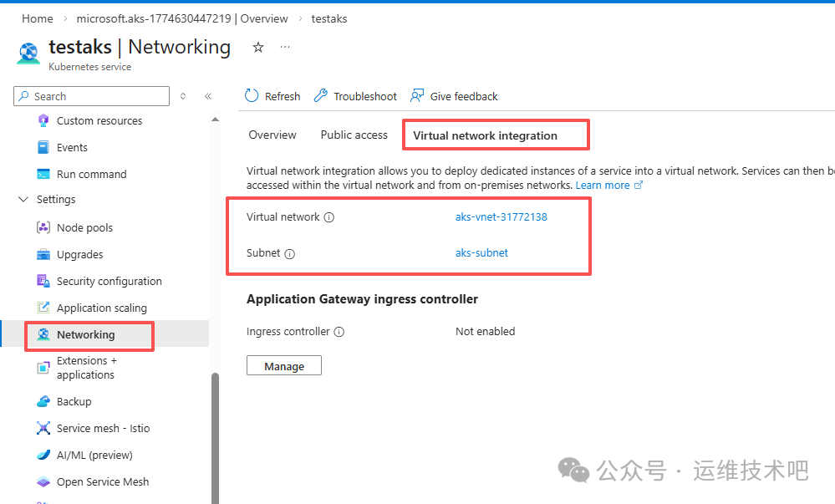Open Backup from the sidebar icon
This screenshot has height=504, width=835.
click(43, 401)
